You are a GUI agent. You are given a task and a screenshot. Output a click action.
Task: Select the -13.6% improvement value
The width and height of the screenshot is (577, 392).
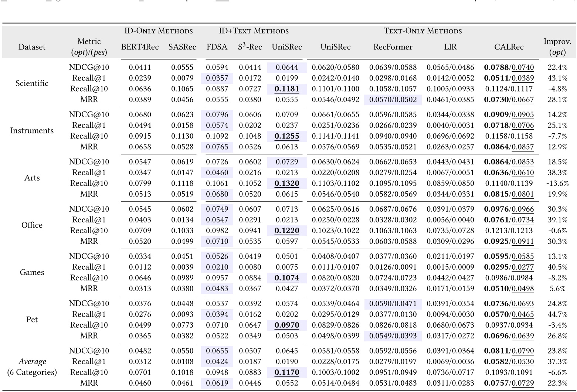click(557, 184)
